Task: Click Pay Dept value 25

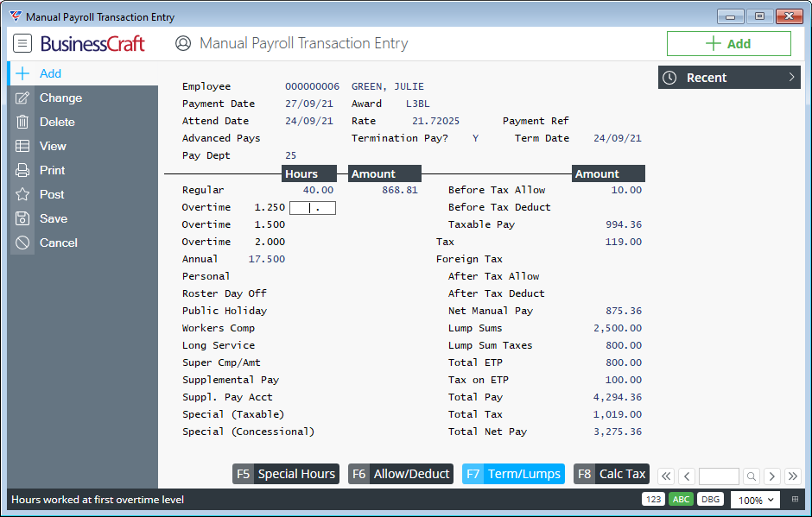Action: point(290,155)
